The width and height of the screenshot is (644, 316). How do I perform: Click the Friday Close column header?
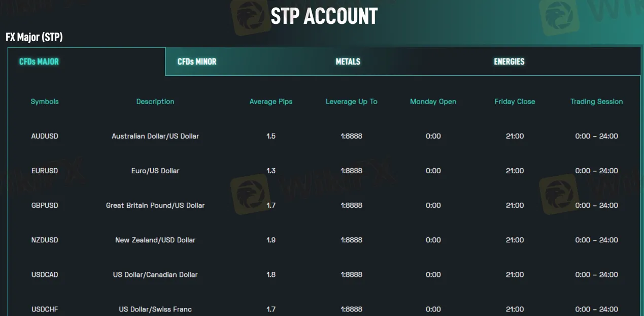(515, 102)
